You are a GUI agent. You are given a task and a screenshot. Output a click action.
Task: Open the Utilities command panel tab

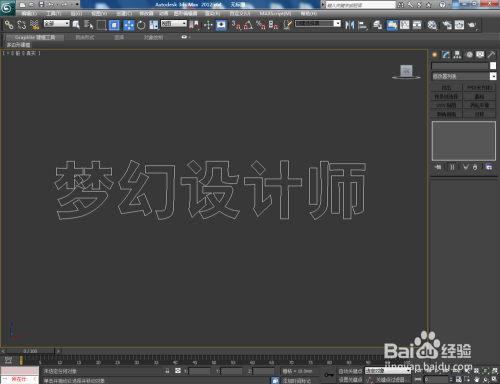(491, 55)
